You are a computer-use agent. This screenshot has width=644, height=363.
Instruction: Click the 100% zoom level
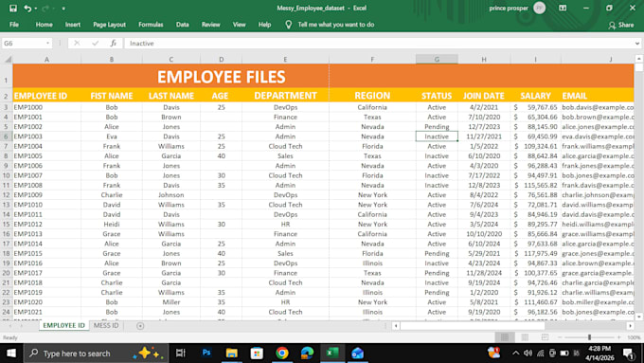tap(634, 337)
